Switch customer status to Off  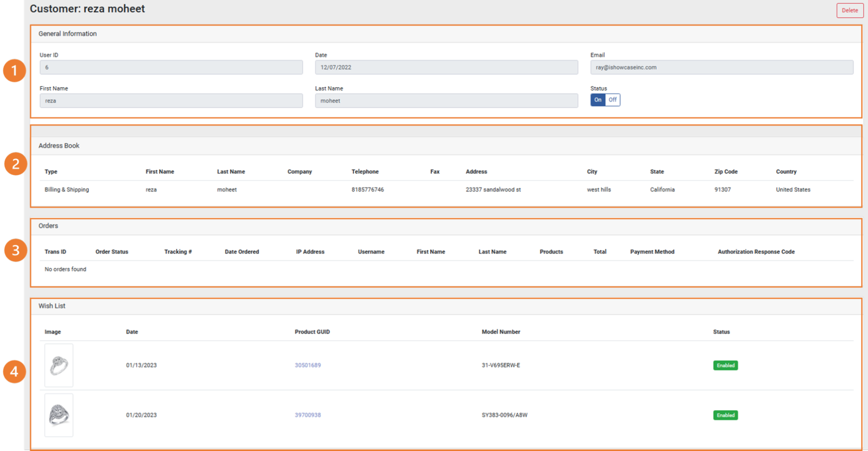click(x=612, y=100)
